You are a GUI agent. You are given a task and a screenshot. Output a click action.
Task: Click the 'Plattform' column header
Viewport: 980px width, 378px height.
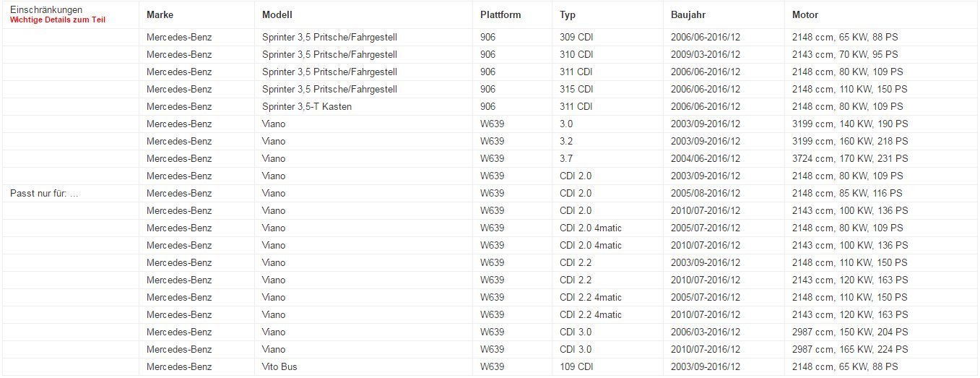(500, 14)
